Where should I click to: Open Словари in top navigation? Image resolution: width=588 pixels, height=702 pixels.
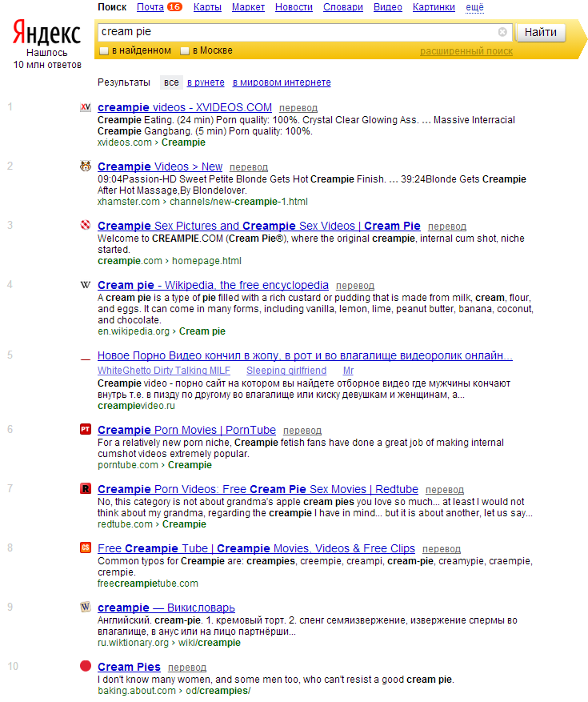point(342,7)
